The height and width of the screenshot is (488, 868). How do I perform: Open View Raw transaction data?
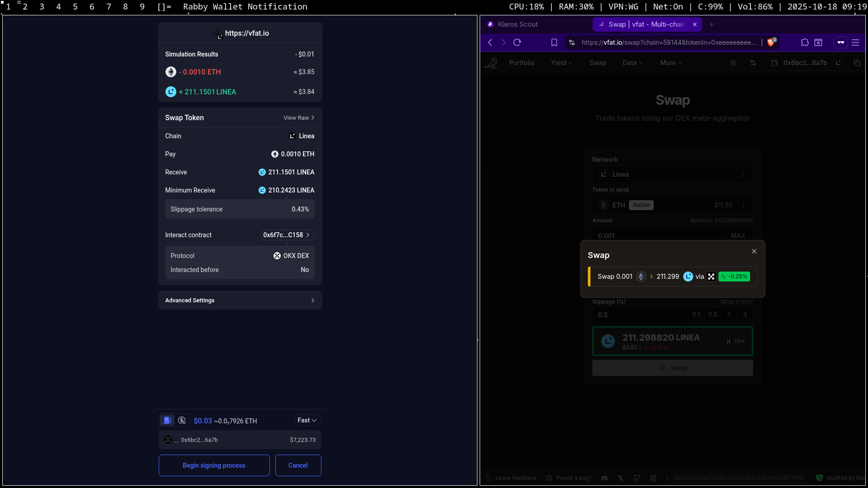coord(299,118)
